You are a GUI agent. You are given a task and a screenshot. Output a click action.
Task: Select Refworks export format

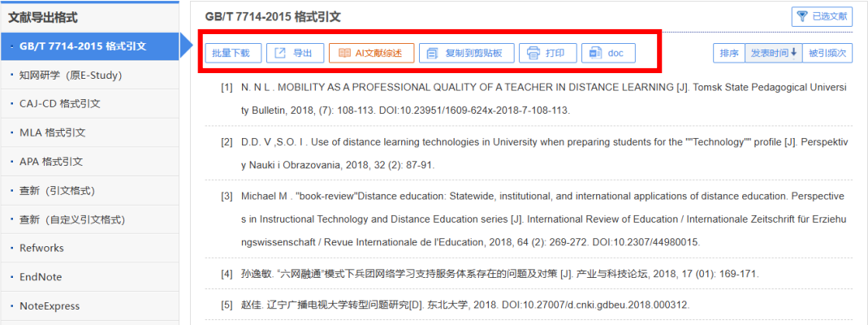tap(41, 248)
